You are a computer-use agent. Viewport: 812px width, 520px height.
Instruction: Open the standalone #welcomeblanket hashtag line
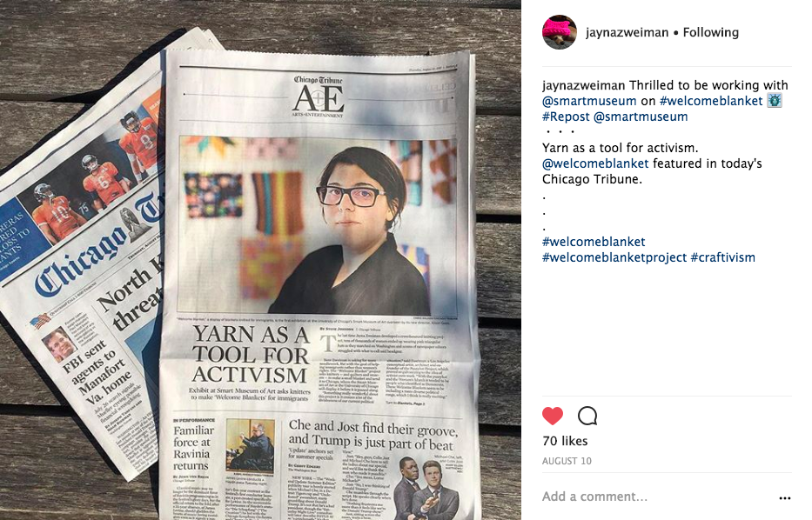click(594, 242)
